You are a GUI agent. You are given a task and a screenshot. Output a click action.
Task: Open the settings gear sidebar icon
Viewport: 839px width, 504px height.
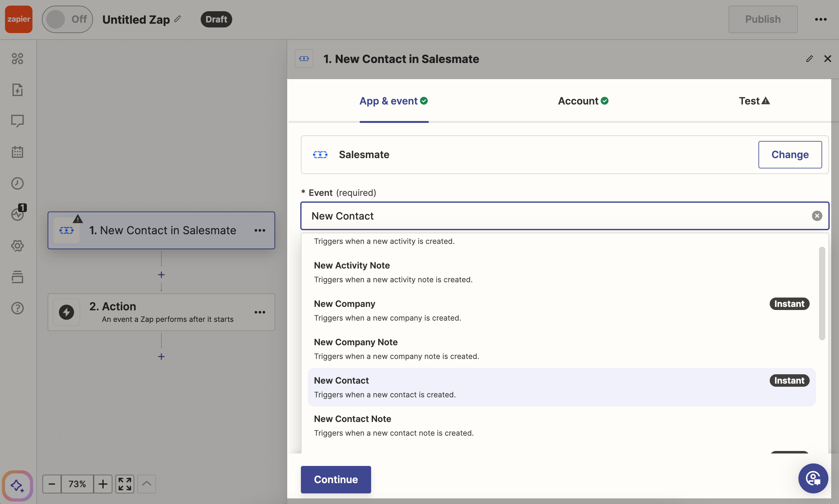(x=17, y=245)
